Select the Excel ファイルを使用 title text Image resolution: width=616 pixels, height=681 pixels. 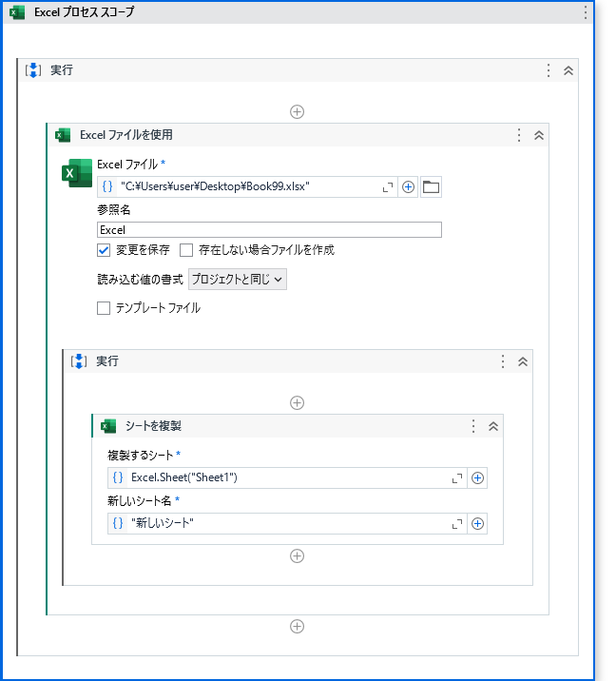(126, 135)
